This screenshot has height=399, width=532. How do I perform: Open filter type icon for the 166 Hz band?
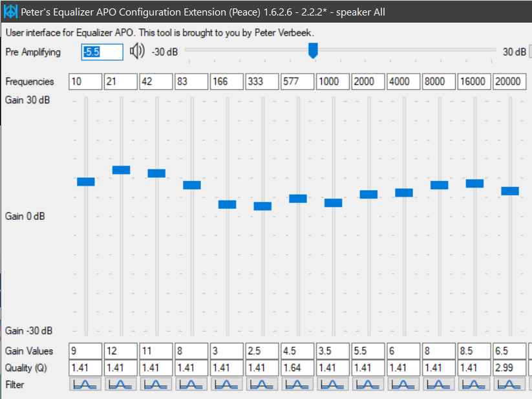click(226, 384)
